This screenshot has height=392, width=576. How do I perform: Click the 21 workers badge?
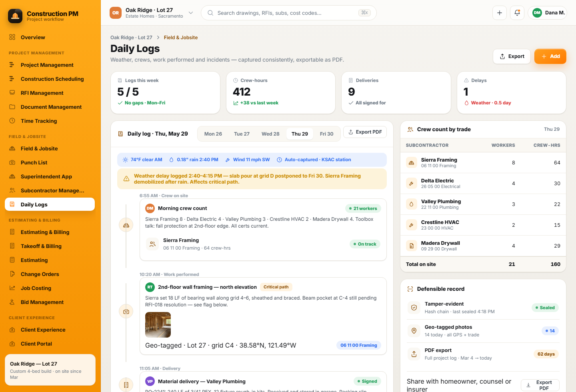coord(363,208)
